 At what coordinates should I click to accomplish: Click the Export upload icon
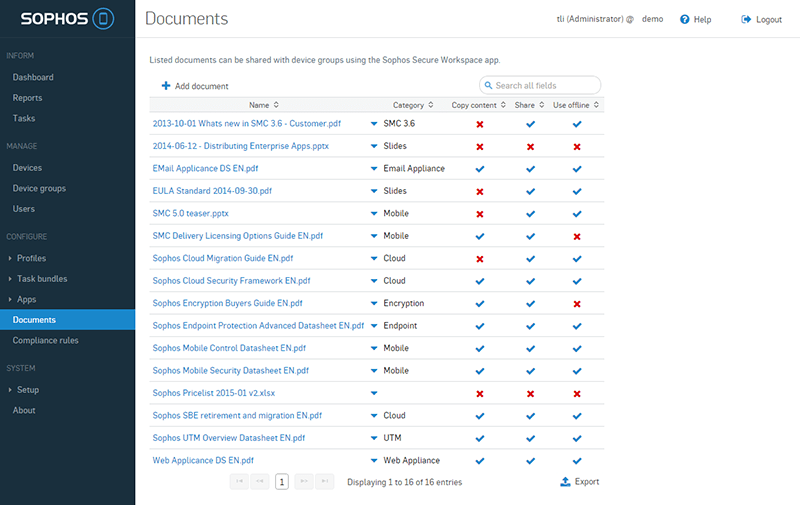point(565,482)
